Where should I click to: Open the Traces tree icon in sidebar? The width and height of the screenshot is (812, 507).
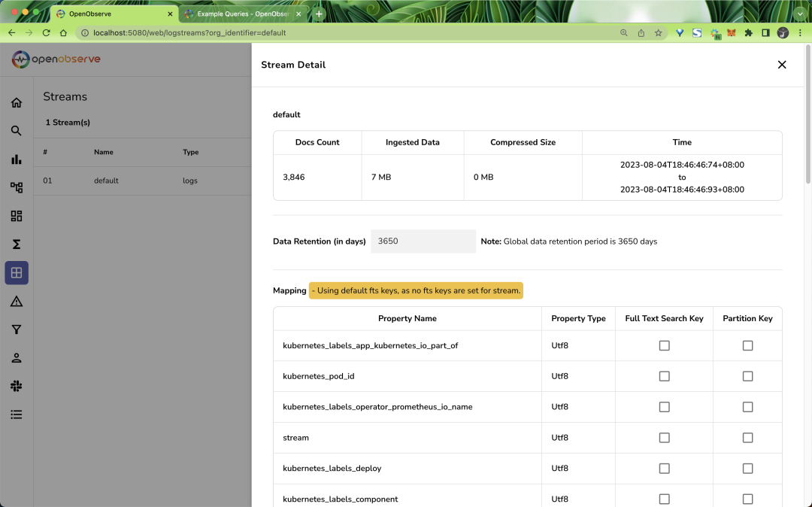click(x=17, y=187)
